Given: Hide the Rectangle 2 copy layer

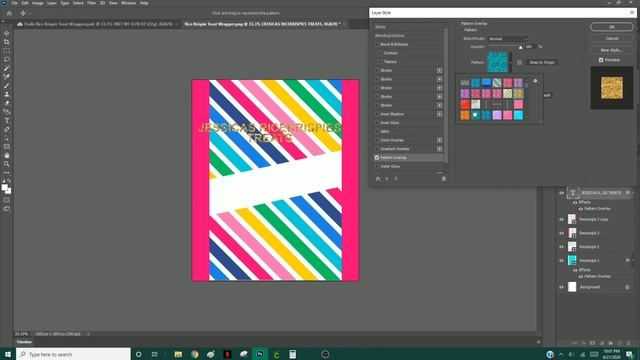Looking at the screenshot, I should point(561,220).
